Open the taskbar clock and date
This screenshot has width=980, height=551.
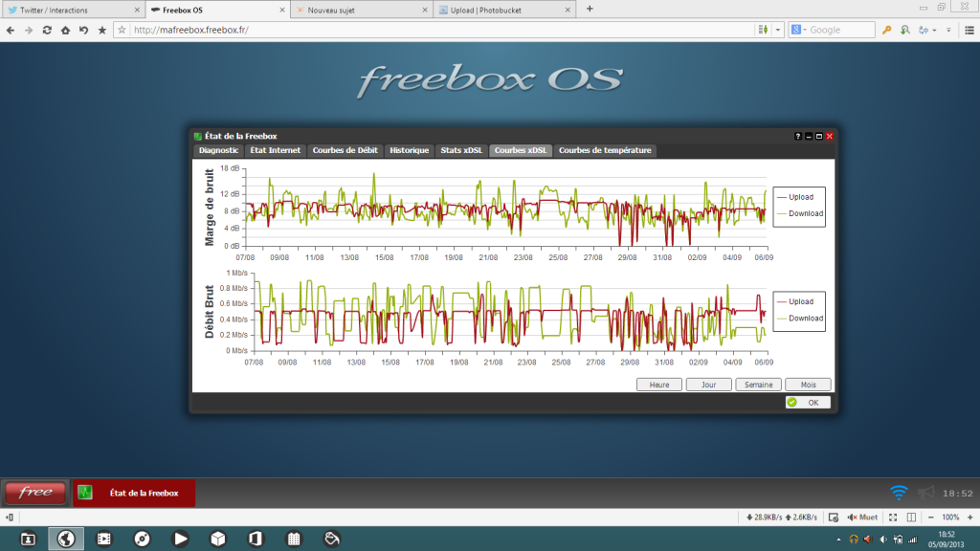point(947,540)
